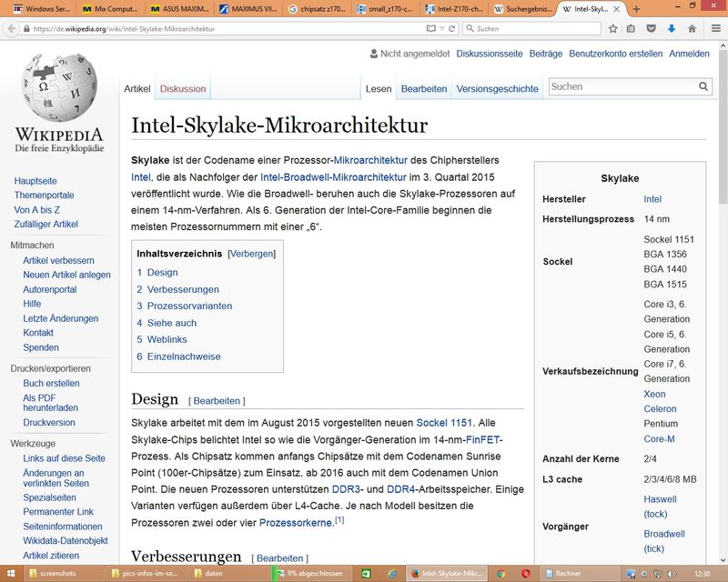The image size is (728, 582).
Task: Collapse table of contents via Verbergen
Action: [x=250, y=253]
